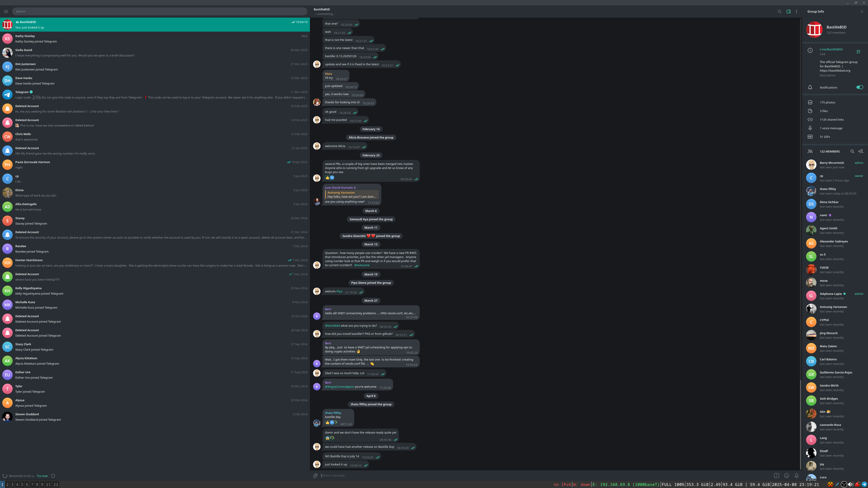Open the 31 GIFs section

[x=835, y=137]
